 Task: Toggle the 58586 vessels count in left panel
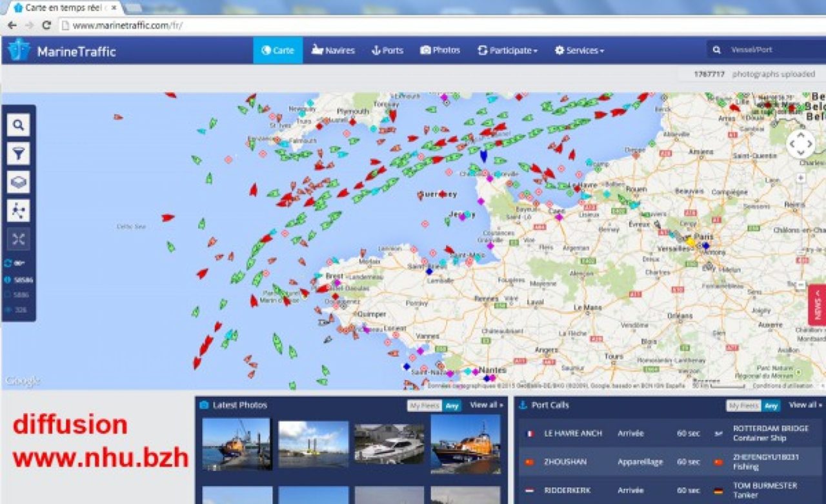pos(19,280)
